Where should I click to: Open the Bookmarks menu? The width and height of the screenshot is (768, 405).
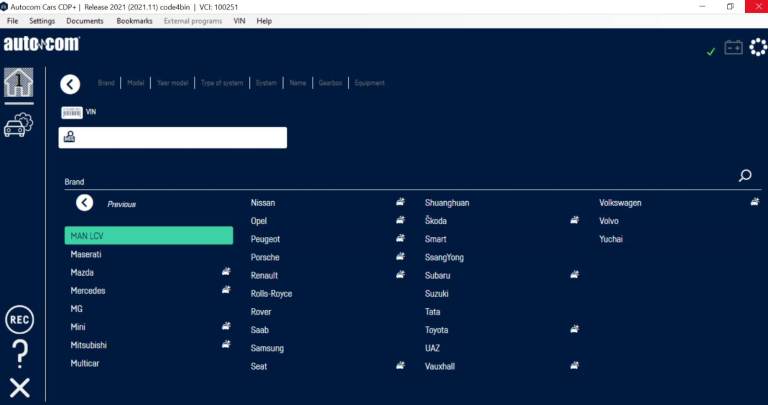pos(134,20)
